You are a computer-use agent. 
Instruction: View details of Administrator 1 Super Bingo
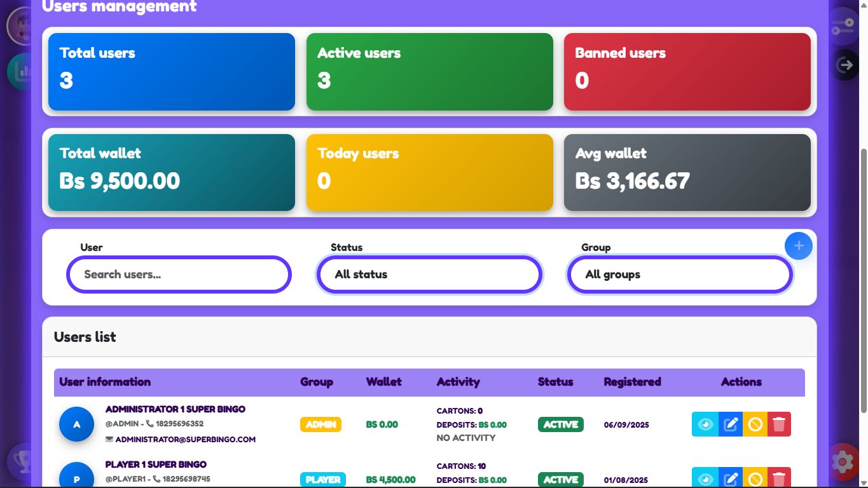(x=705, y=424)
